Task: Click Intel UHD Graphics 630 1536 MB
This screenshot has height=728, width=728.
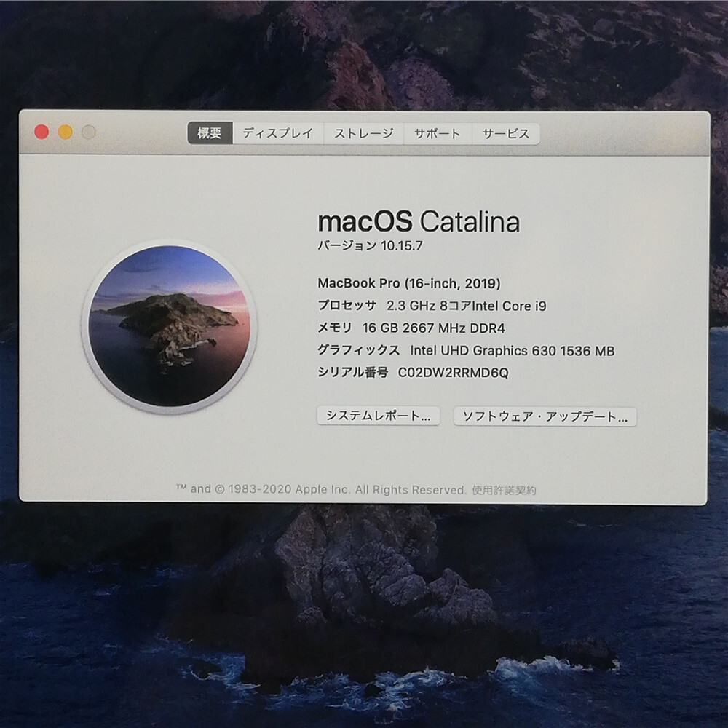Action: point(512,351)
